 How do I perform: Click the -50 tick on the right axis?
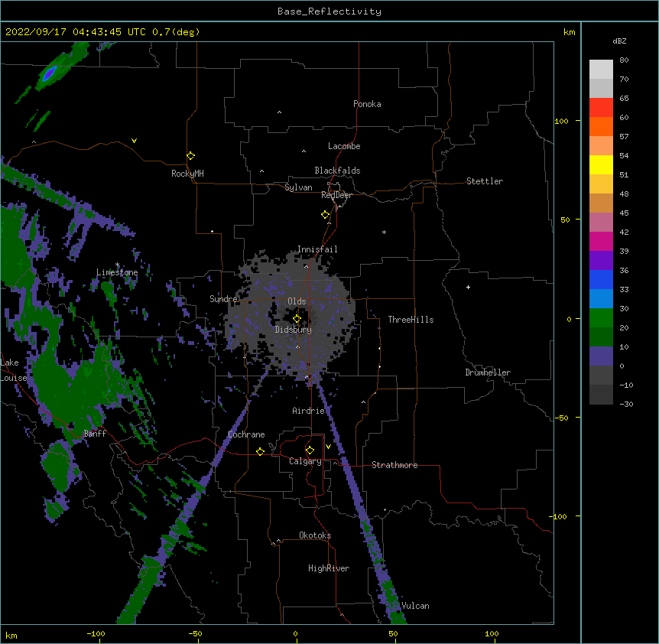(x=561, y=418)
